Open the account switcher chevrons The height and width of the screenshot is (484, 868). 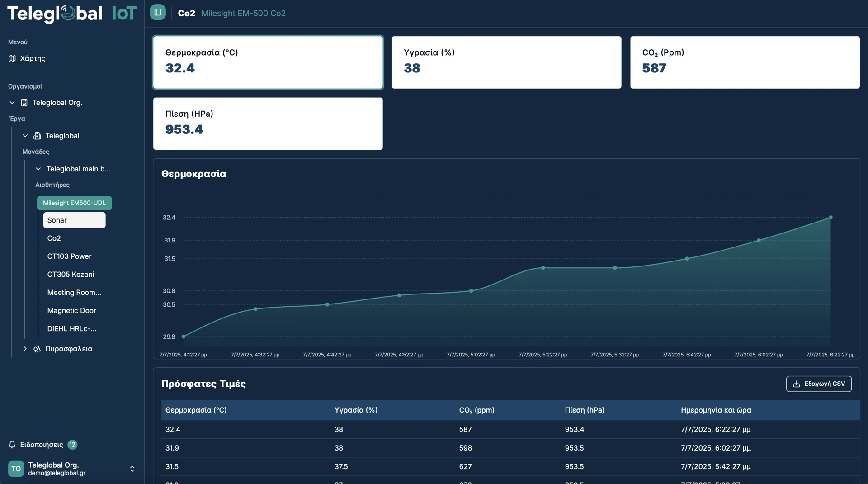(x=132, y=469)
